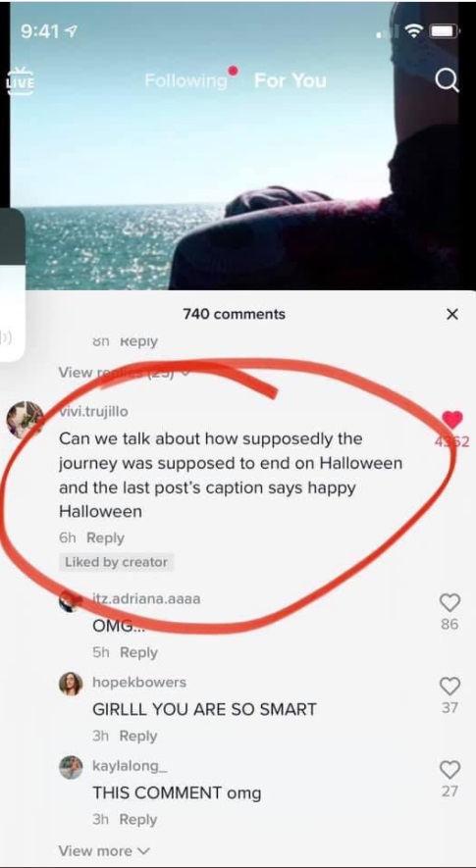This screenshot has width=476, height=868.
Task: Open the LIVE icon
Action: point(20,80)
